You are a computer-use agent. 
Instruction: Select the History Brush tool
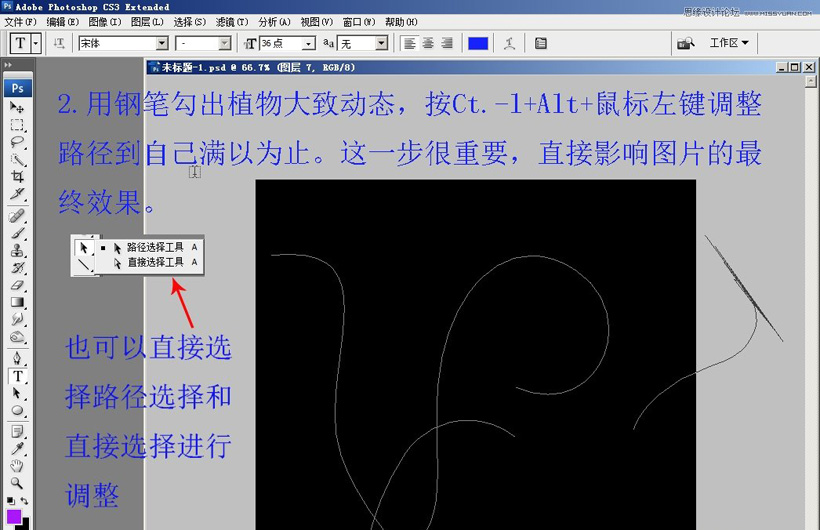17,267
